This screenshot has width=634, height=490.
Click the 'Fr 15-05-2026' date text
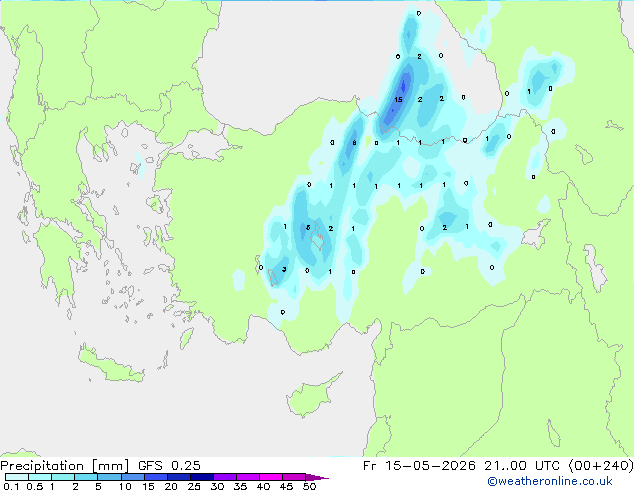click(x=419, y=466)
